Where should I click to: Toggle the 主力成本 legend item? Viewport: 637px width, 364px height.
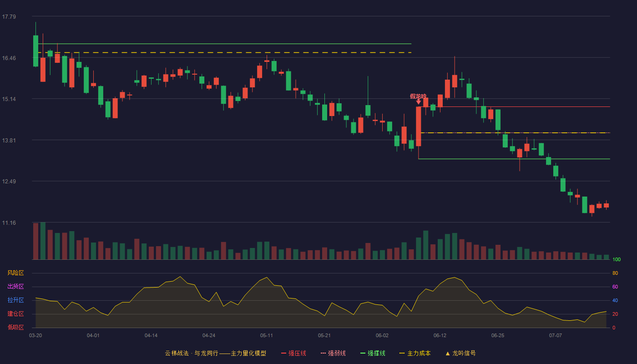pos(415,353)
